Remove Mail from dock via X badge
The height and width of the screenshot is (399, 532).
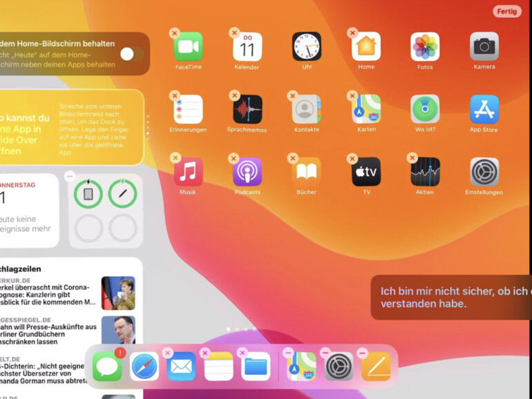tap(168, 353)
